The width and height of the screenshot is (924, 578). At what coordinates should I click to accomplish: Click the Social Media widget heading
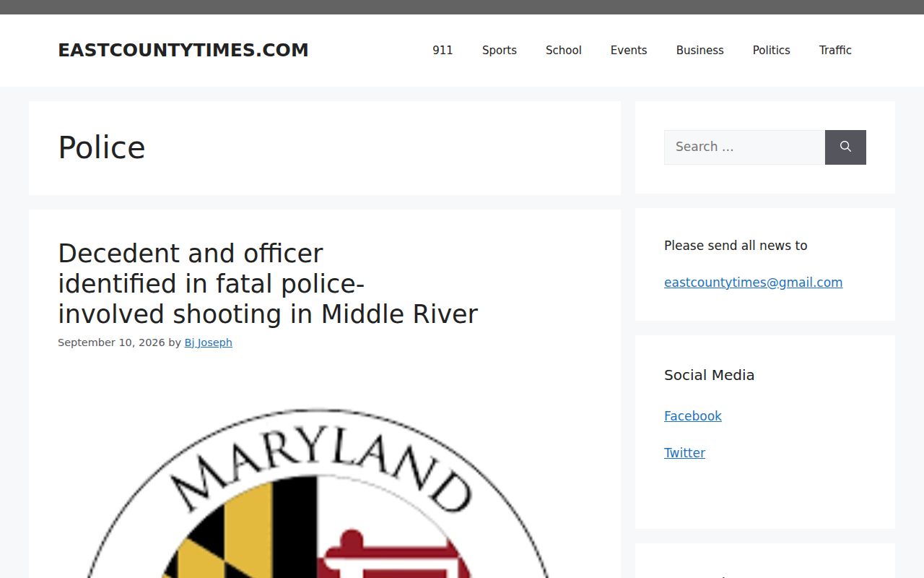click(x=710, y=375)
